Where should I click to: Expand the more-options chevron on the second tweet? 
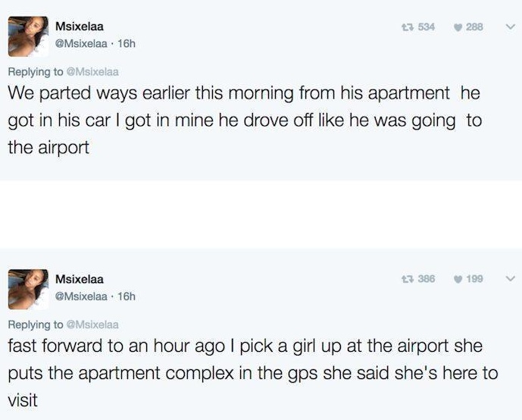pyautogui.click(x=509, y=278)
